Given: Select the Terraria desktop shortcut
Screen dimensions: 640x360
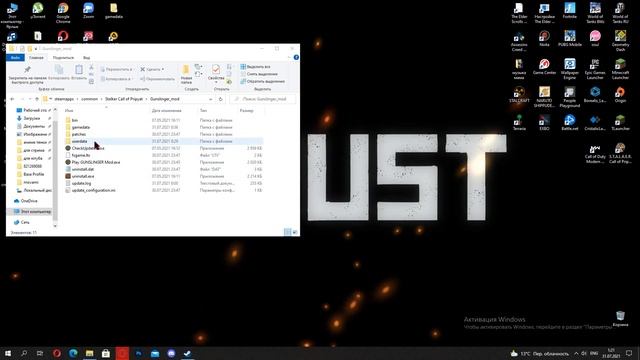Looking at the screenshot, I should coord(519,122).
